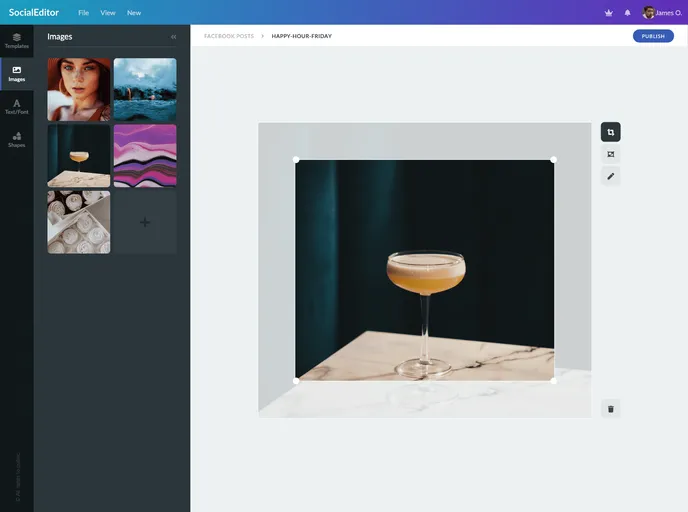The width and height of the screenshot is (688, 512).
Task: Select the crop tool icon
Action: [610, 132]
